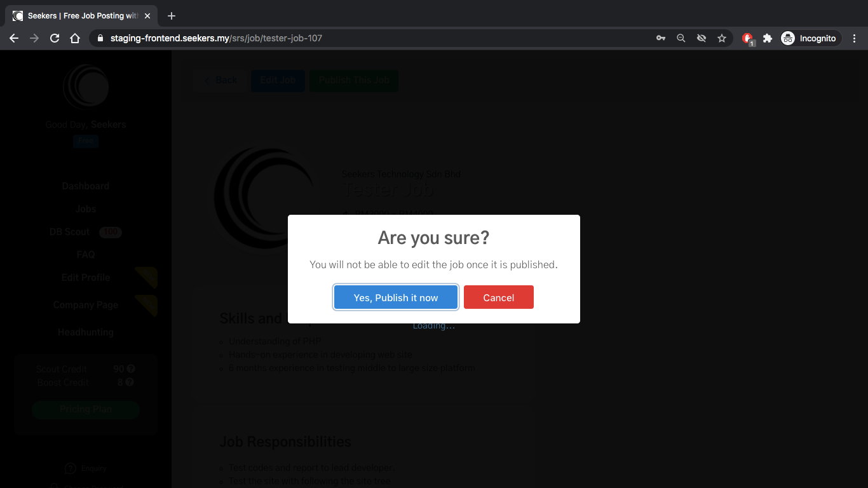Open the Extensions puzzle icon
This screenshot has height=488, width=868.
[x=768, y=38]
